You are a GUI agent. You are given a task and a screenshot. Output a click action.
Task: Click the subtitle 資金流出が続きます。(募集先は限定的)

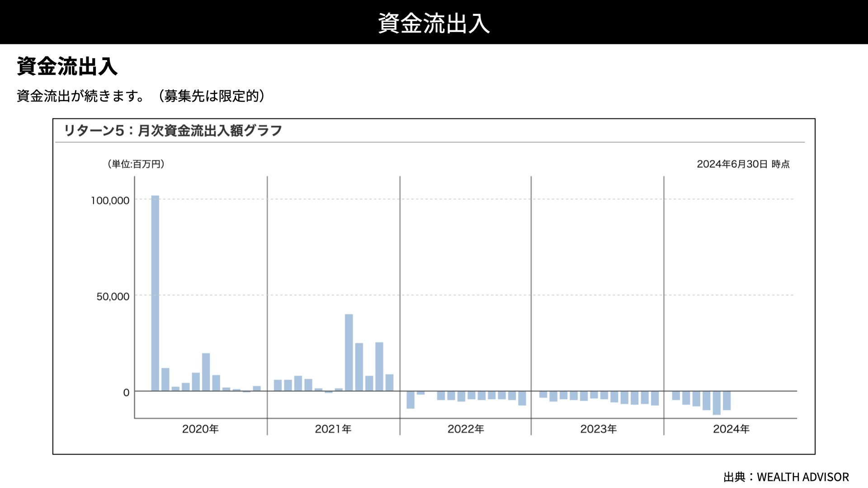[141, 96]
